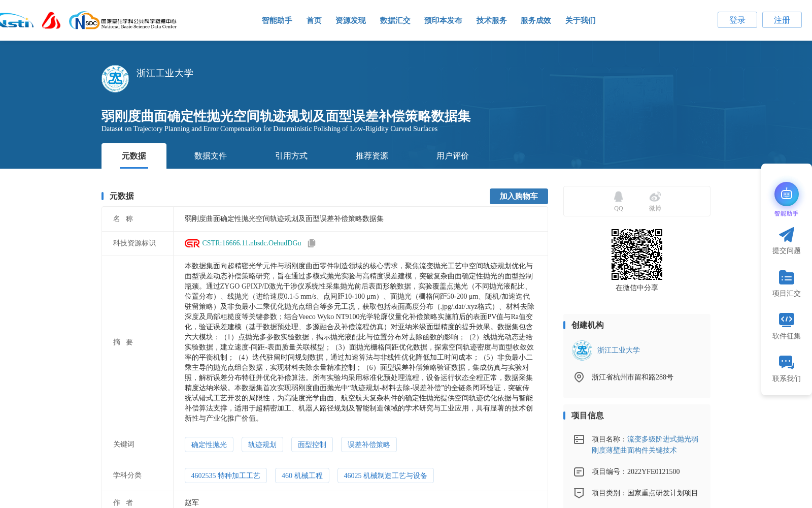Open 项目汇交 in floating sidebar
Image resolution: width=812 pixels, height=508 pixels.
coord(786,283)
